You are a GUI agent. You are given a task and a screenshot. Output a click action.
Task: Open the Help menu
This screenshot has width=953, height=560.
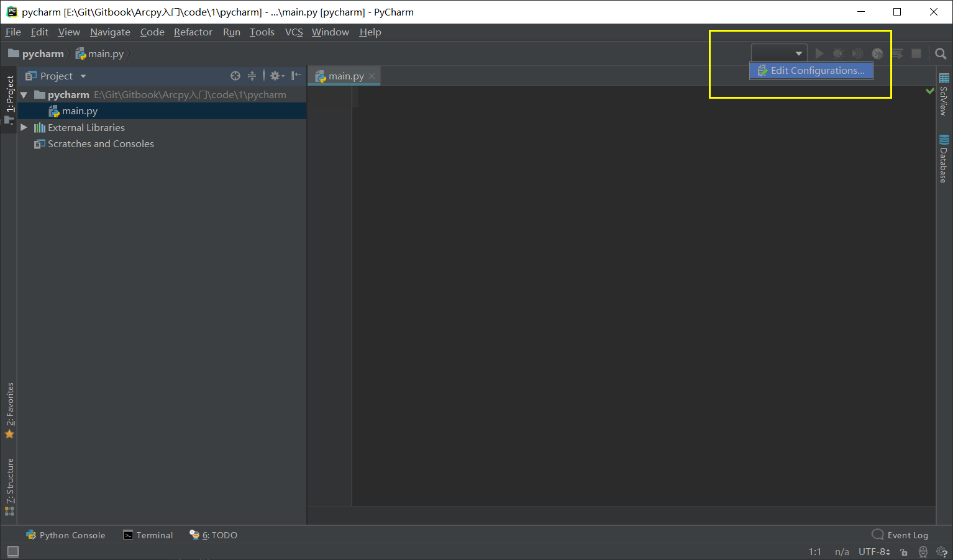(370, 32)
